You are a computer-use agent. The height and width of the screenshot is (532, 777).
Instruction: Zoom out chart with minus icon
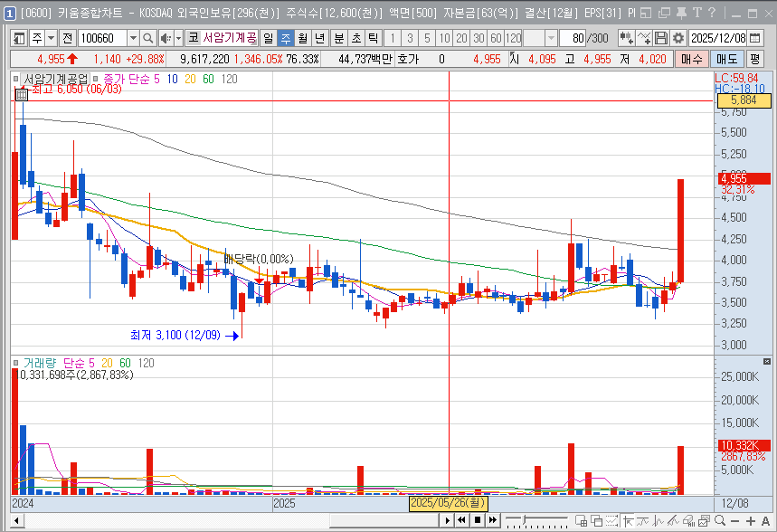pyautogui.click(x=734, y=521)
